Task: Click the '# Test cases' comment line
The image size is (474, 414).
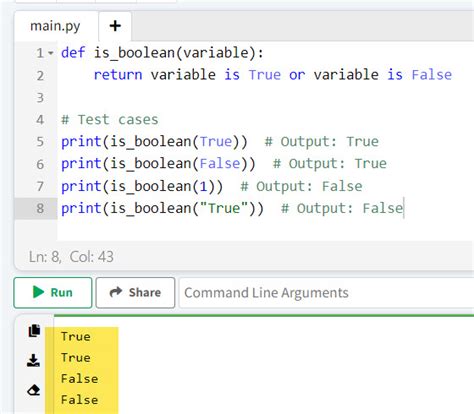Action: (x=110, y=119)
